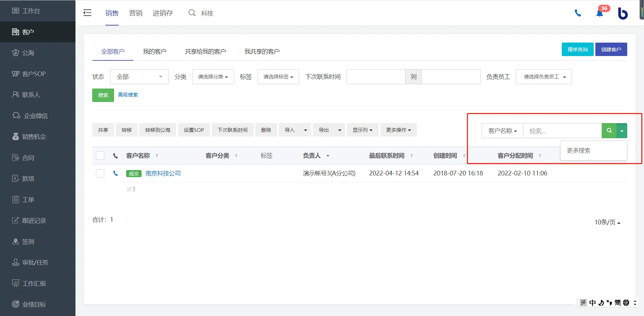Viewport: 644px width, 316px height.
Task: Open 工单 in the sidebar
Action: pos(38,200)
